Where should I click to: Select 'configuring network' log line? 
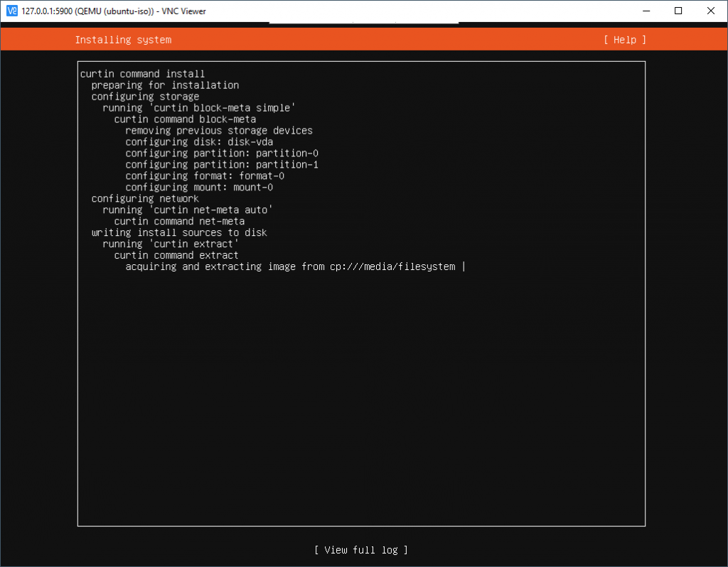145,198
